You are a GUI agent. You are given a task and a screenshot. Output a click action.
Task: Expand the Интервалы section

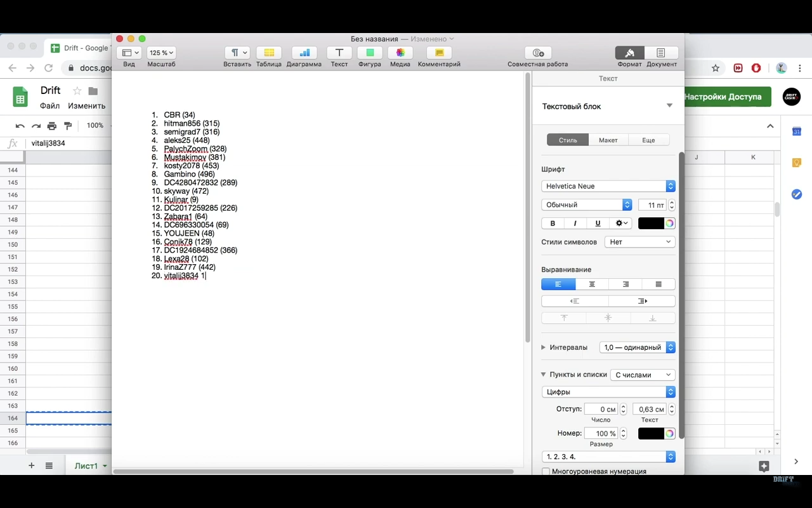point(543,347)
